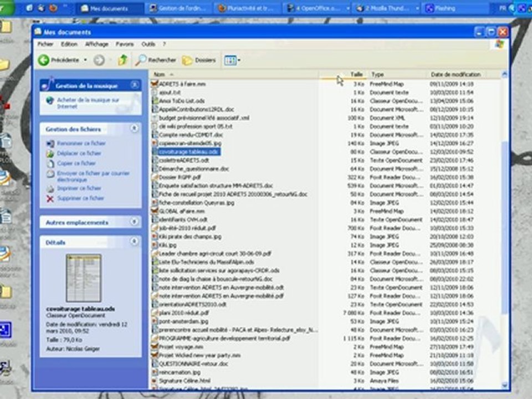Select the pont-amsterdam.jpg file icon
Viewport: 532px width, 399px height.
coord(155,321)
